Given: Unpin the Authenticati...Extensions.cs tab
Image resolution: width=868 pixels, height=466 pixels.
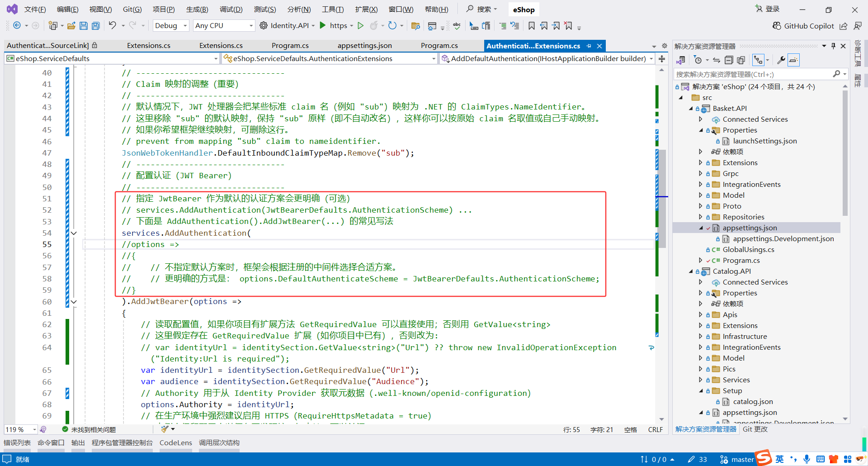Looking at the screenshot, I should [x=589, y=45].
